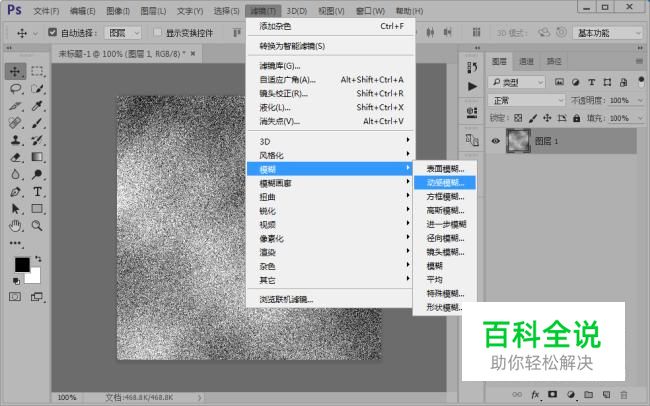Click the foreground black color swatch
Viewport: 650px width, 406px height.
tap(22, 265)
